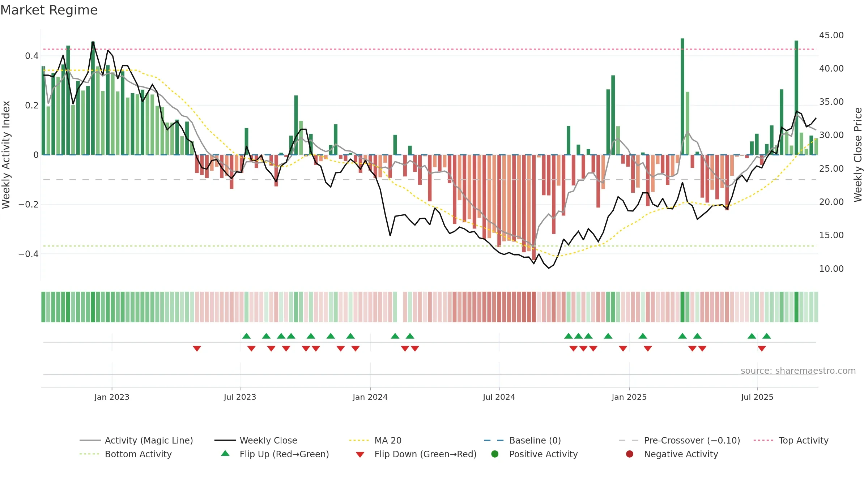Click the Negative Activity red circle icon
Screen dimensions: 868x488
click(x=630, y=454)
